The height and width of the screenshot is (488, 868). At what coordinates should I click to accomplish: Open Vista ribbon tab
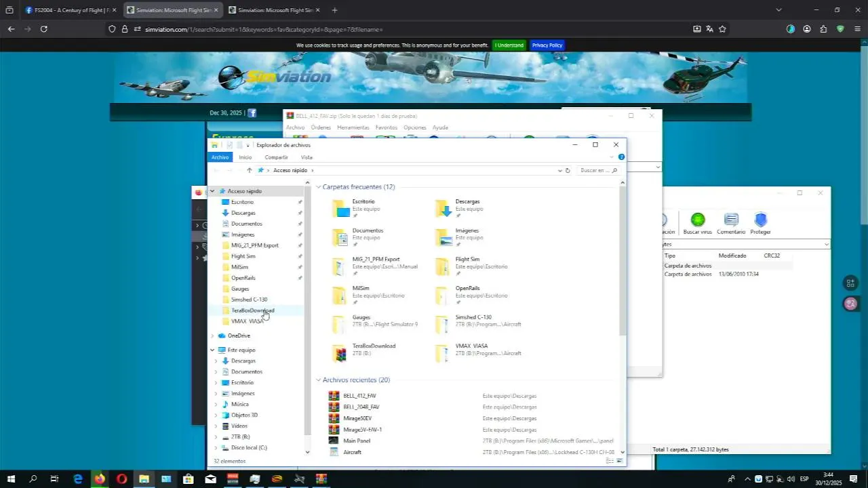(307, 157)
